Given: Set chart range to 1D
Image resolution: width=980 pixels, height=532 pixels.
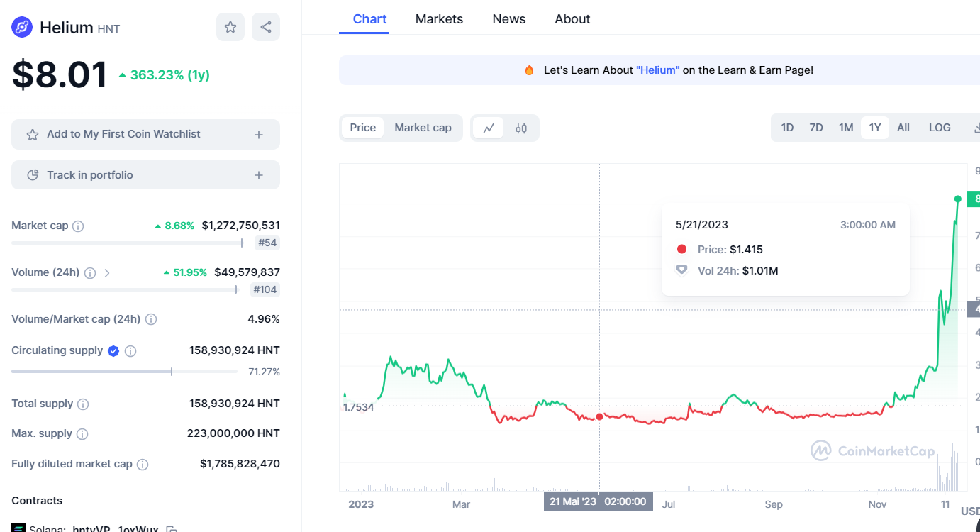Looking at the screenshot, I should pos(787,128).
